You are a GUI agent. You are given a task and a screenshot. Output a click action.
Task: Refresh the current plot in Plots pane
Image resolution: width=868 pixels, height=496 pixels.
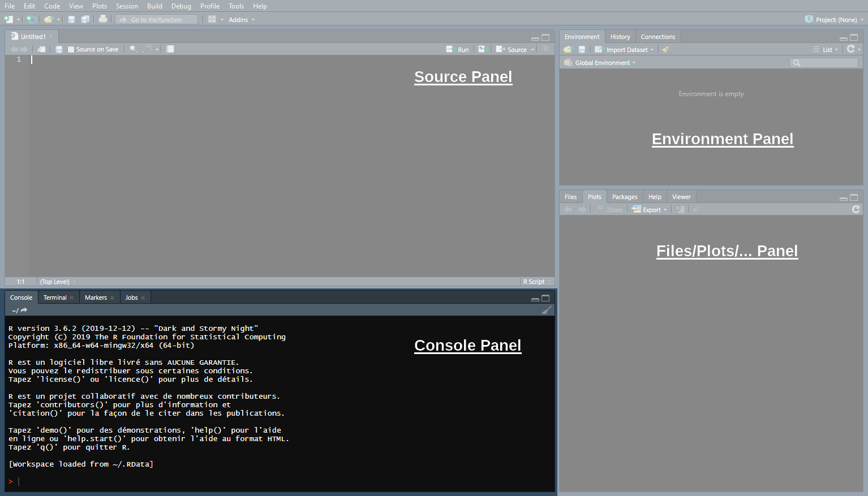tap(856, 209)
